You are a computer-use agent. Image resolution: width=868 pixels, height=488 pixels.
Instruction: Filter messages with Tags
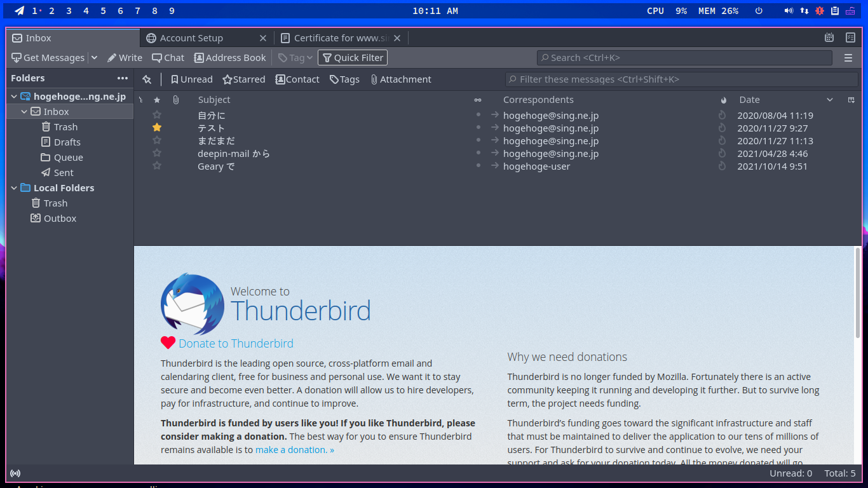click(344, 79)
